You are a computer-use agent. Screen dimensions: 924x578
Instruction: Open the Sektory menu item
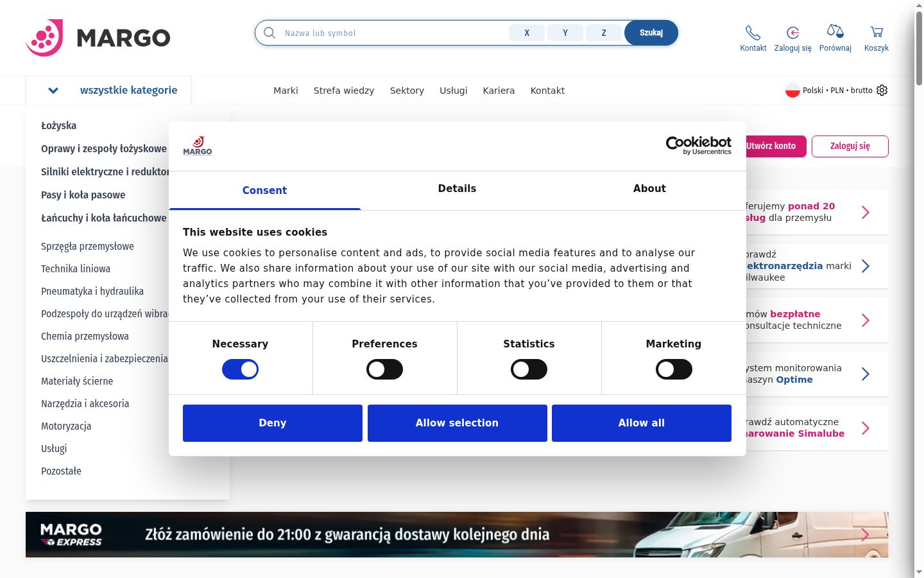[407, 91]
